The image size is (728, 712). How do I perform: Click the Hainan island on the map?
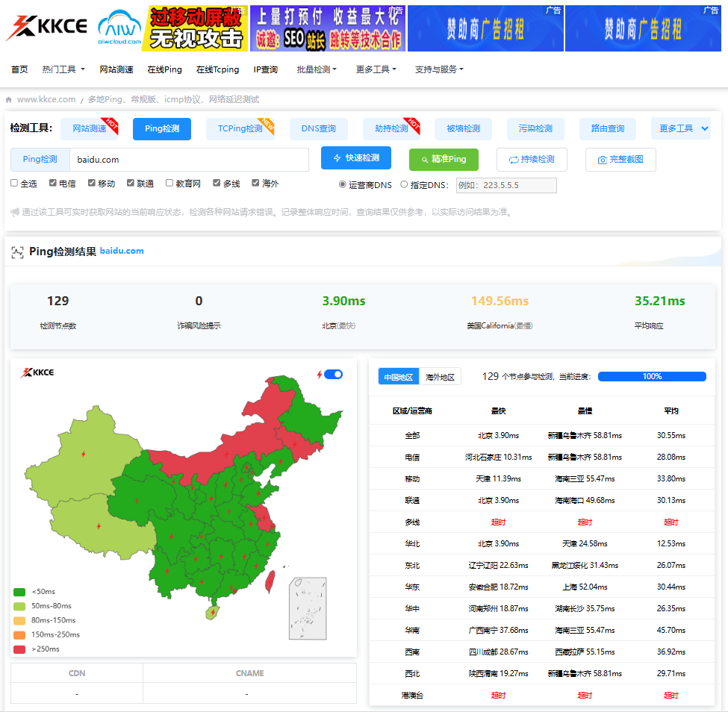point(213,612)
